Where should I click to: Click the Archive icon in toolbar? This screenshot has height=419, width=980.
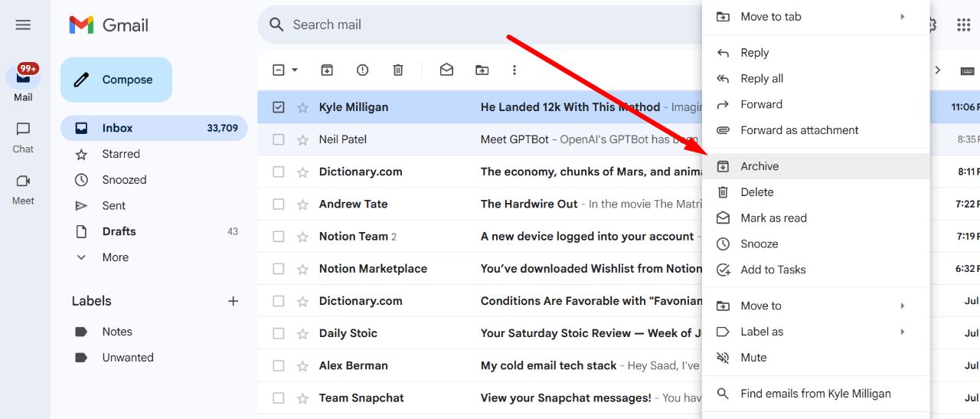click(327, 70)
